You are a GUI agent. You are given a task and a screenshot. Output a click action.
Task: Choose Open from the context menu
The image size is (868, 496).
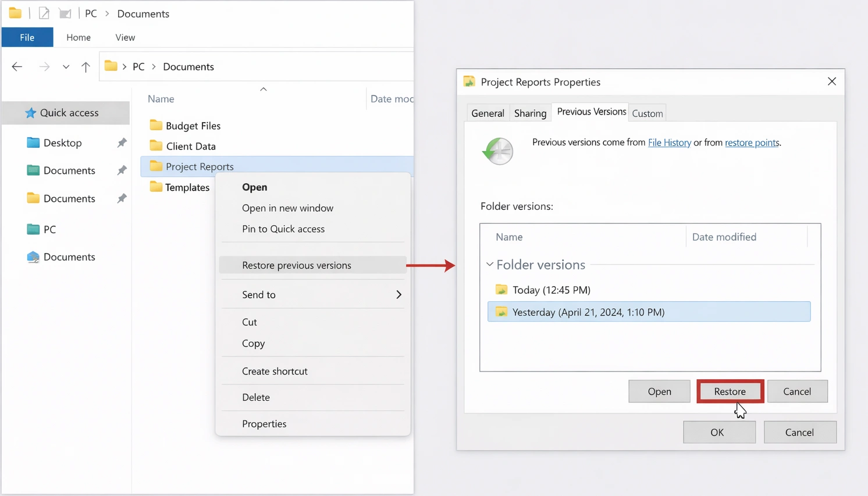click(255, 187)
